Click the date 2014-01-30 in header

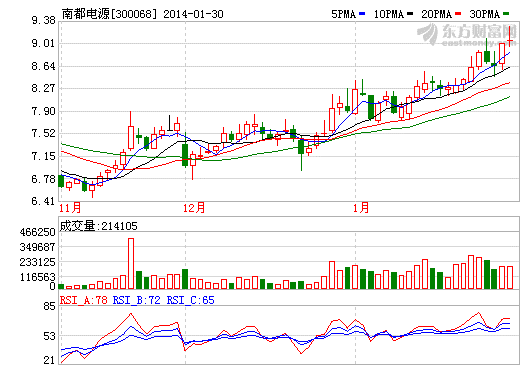tap(193, 14)
